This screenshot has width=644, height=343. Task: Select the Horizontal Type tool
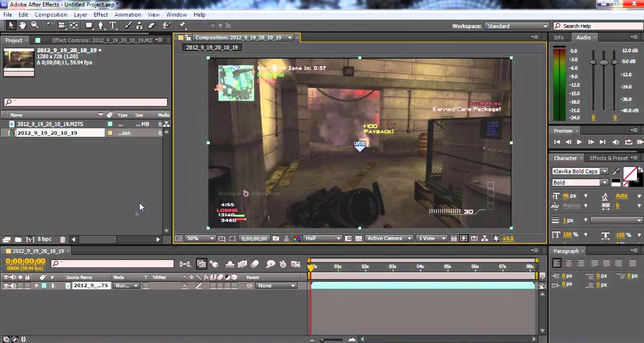[x=113, y=26]
